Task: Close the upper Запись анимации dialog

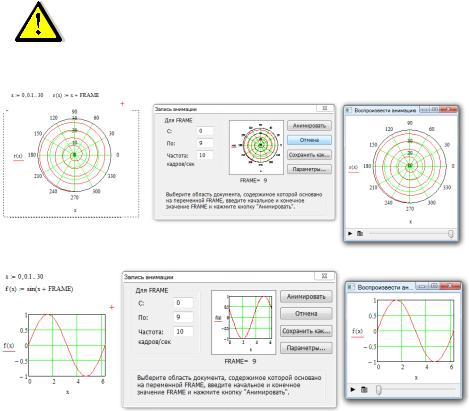Action: tap(324, 108)
